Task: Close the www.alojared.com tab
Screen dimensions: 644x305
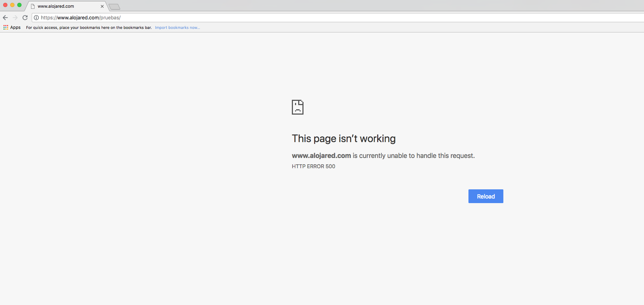Action: click(102, 6)
